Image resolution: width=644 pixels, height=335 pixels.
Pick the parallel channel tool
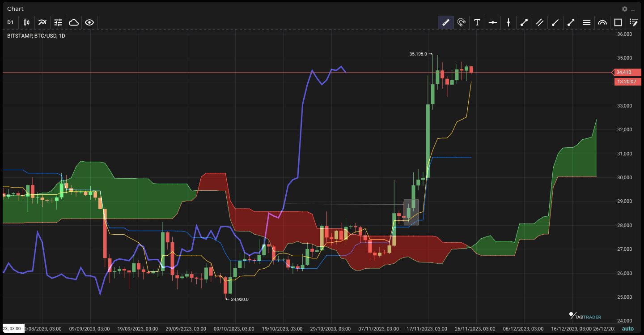[540, 22]
